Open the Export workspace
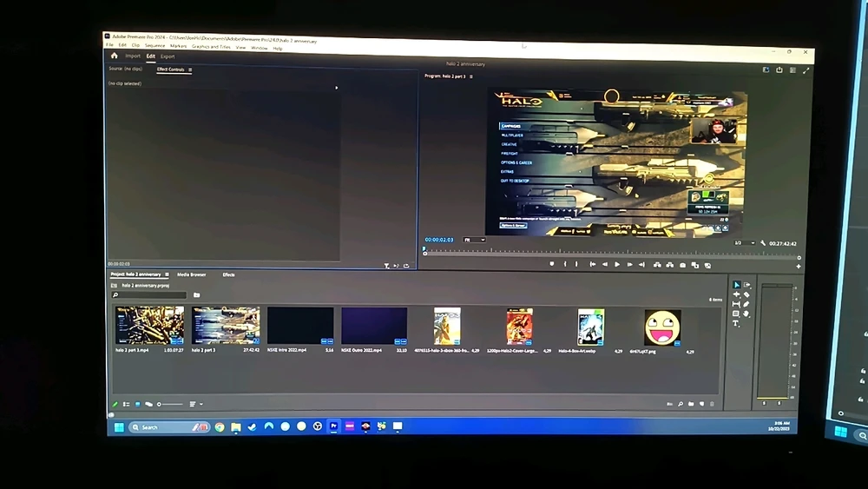This screenshot has width=868, height=489. click(168, 56)
